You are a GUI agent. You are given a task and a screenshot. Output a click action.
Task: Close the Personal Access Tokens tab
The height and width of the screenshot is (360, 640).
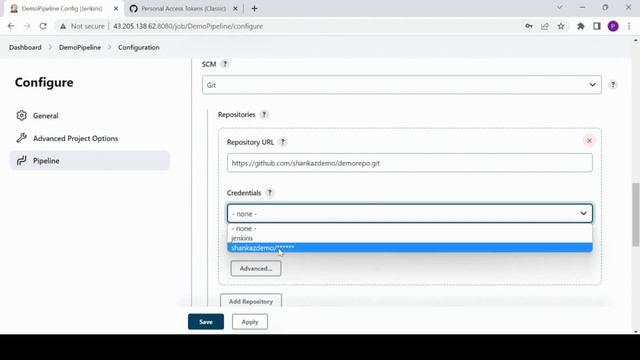236,8
